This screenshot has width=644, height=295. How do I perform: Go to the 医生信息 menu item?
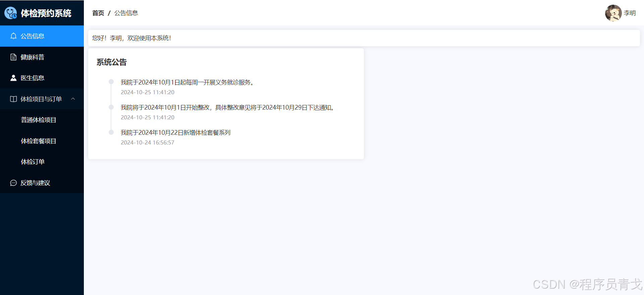pyautogui.click(x=42, y=78)
